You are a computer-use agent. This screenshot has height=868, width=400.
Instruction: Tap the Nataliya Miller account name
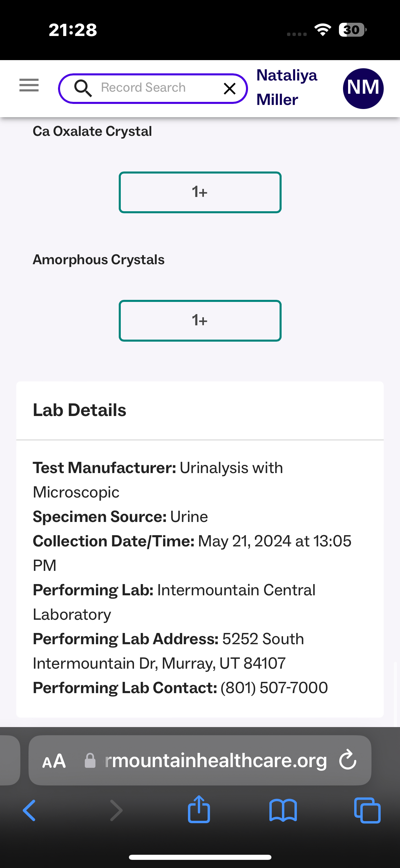pos(287,88)
